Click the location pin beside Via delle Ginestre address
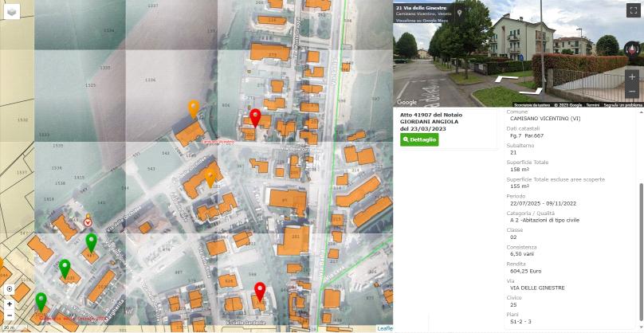 pyautogui.click(x=460, y=13)
